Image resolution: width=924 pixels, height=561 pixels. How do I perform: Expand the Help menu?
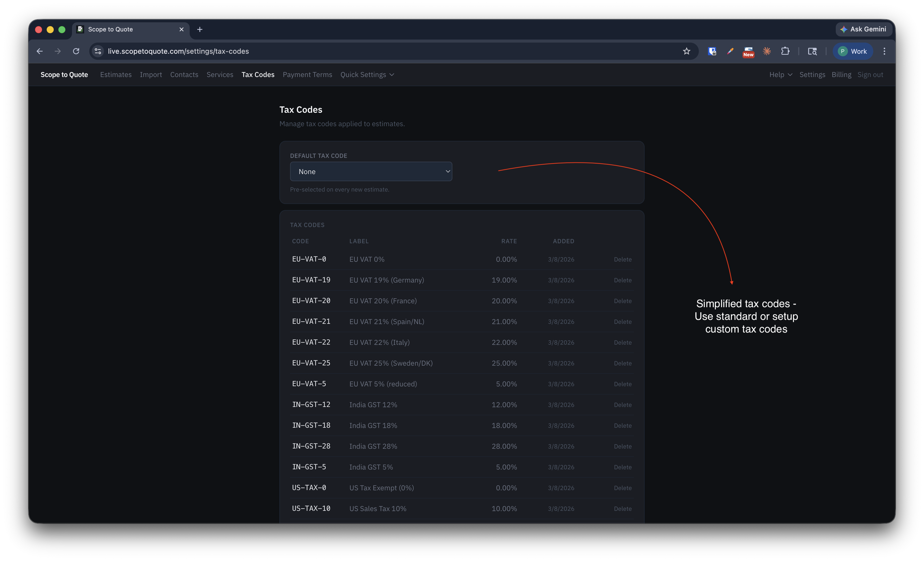tap(780, 74)
